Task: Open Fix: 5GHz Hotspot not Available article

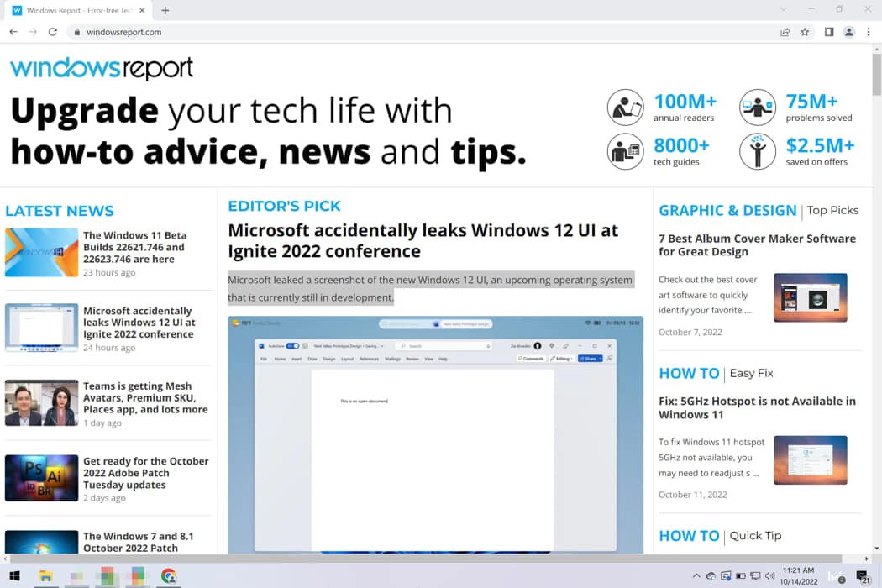Action: [x=757, y=408]
